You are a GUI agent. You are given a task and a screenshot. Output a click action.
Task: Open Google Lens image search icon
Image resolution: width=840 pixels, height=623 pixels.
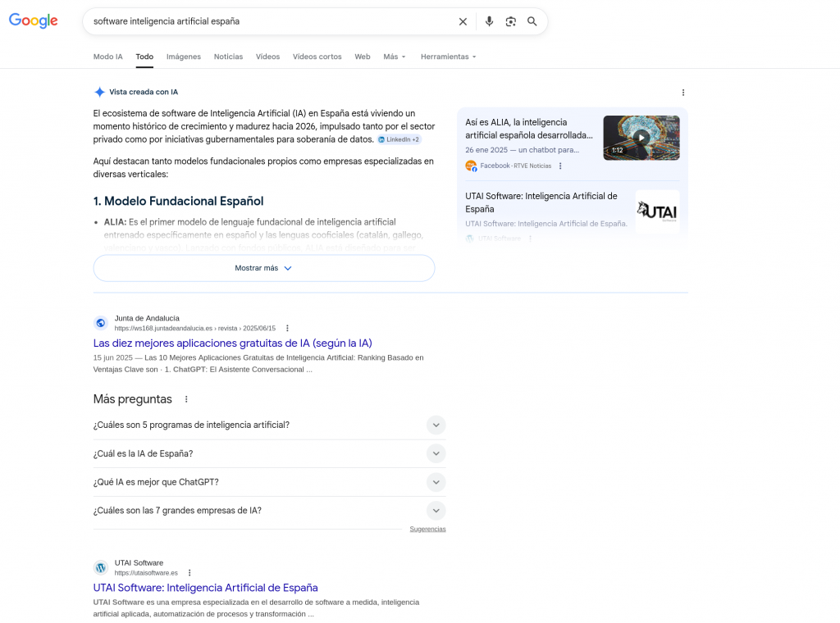pyautogui.click(x=510, y=21)
